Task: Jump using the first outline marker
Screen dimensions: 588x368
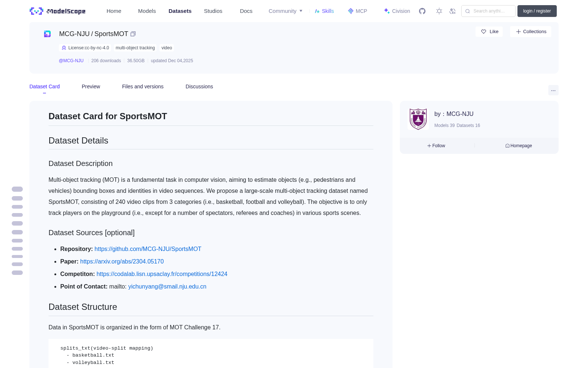Action: 17,189
